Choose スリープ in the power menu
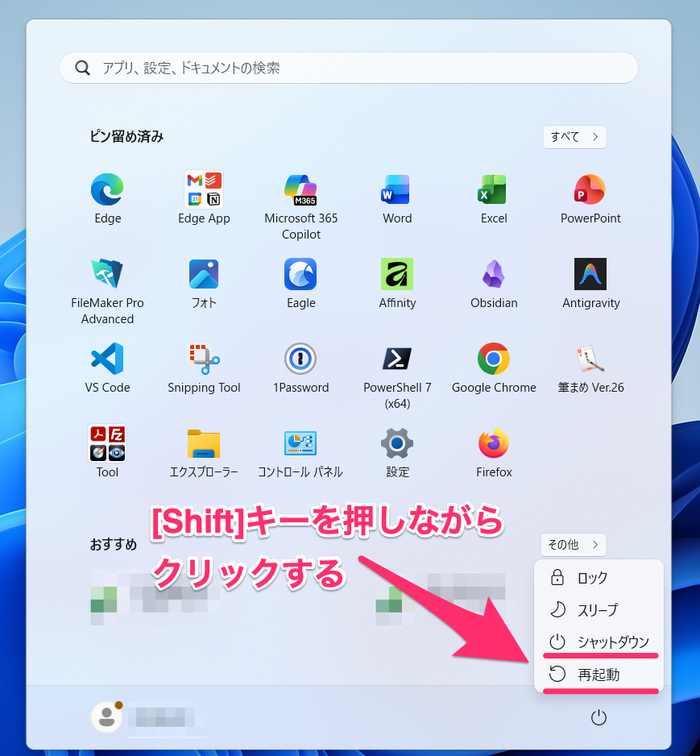This screenshot has width=700, height=756. click(x=597, y=610)
